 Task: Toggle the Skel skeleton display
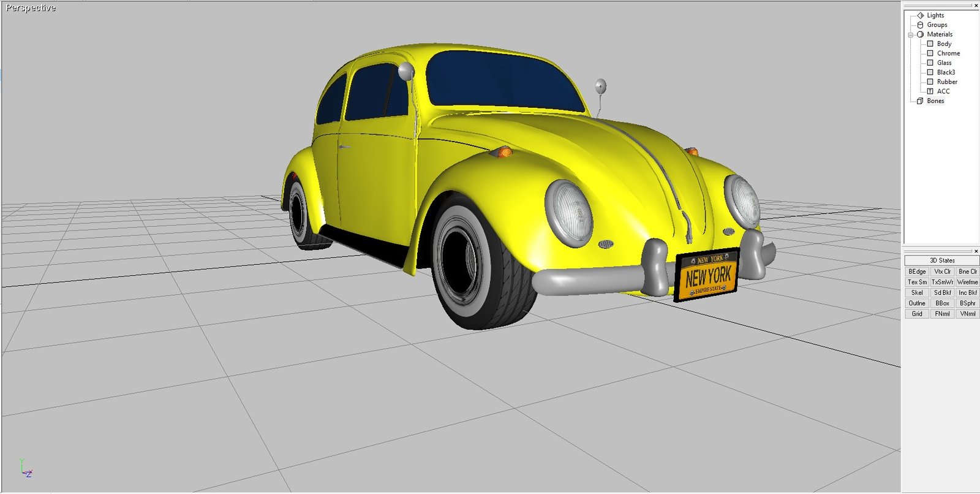[917, 293]
